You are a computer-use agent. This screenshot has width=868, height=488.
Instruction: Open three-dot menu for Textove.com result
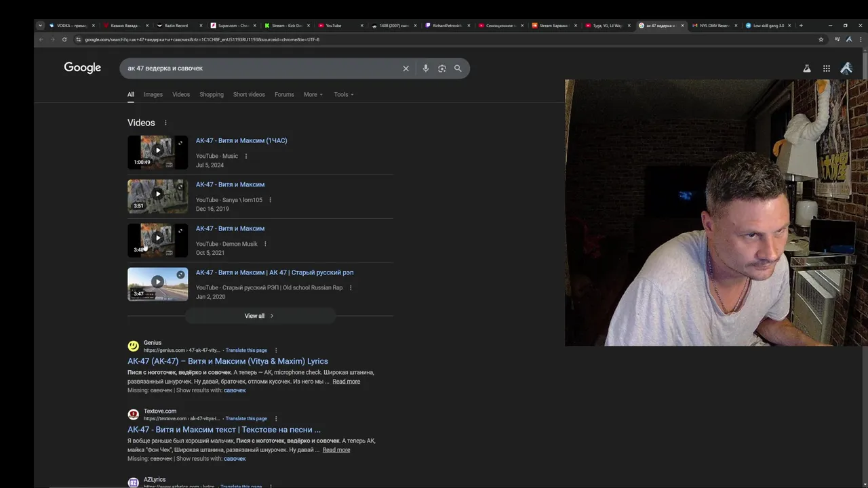[x=275, y=419]
